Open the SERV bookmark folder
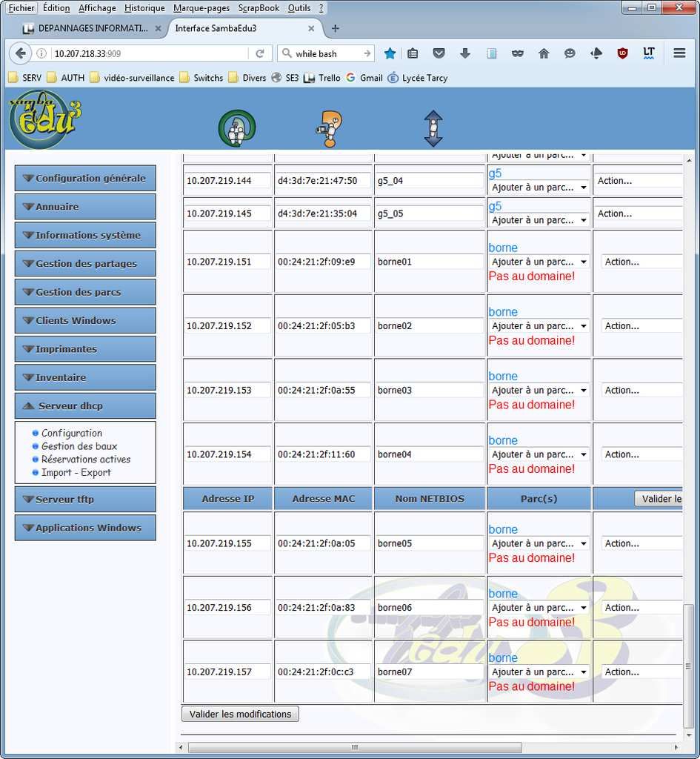Viewport: 700px width, 759px height. (x=25, y=77)
